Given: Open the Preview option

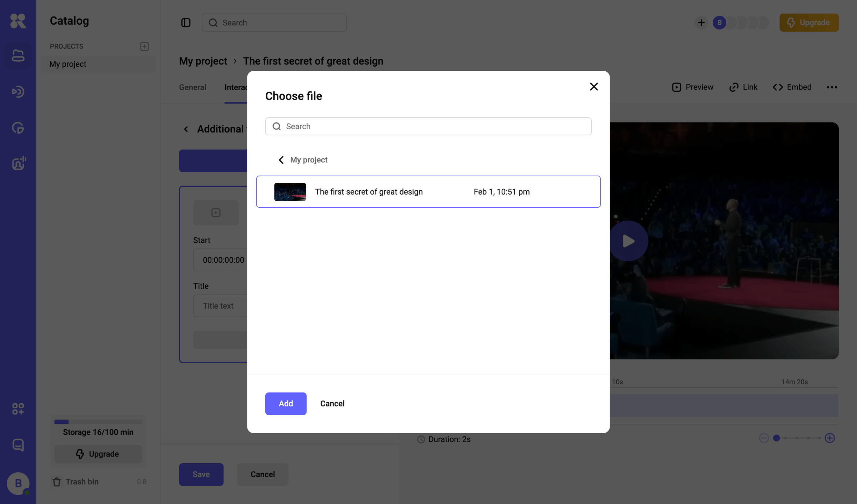Looking at the screenshot, I should click(693, 87).
